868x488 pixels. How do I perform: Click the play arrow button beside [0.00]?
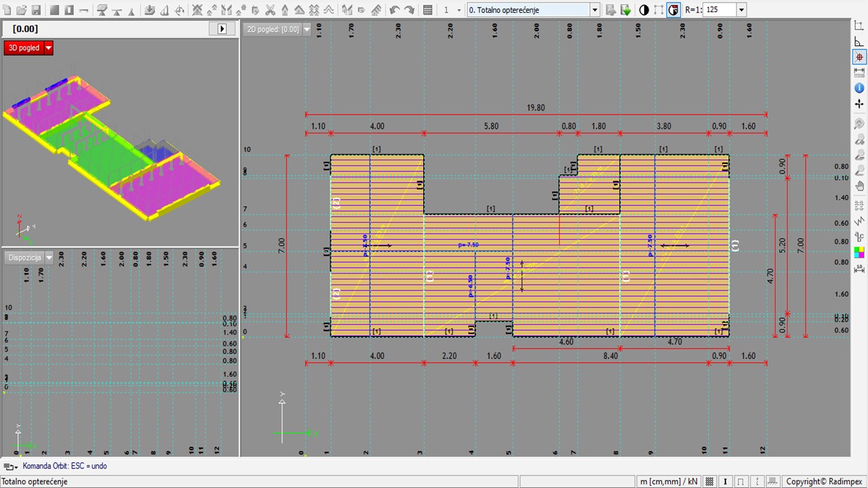coord(222,28)
